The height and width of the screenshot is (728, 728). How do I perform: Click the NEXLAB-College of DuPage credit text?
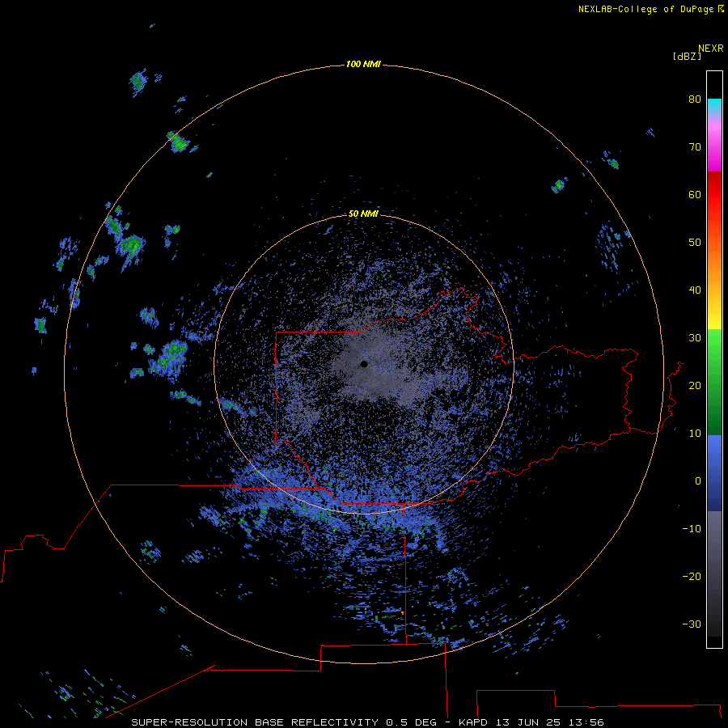(650, 9)
